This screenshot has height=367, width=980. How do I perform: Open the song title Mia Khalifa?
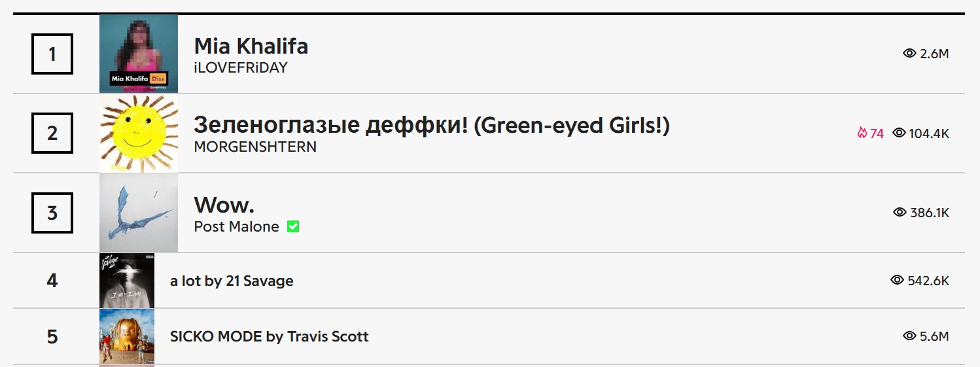[251, 46]
